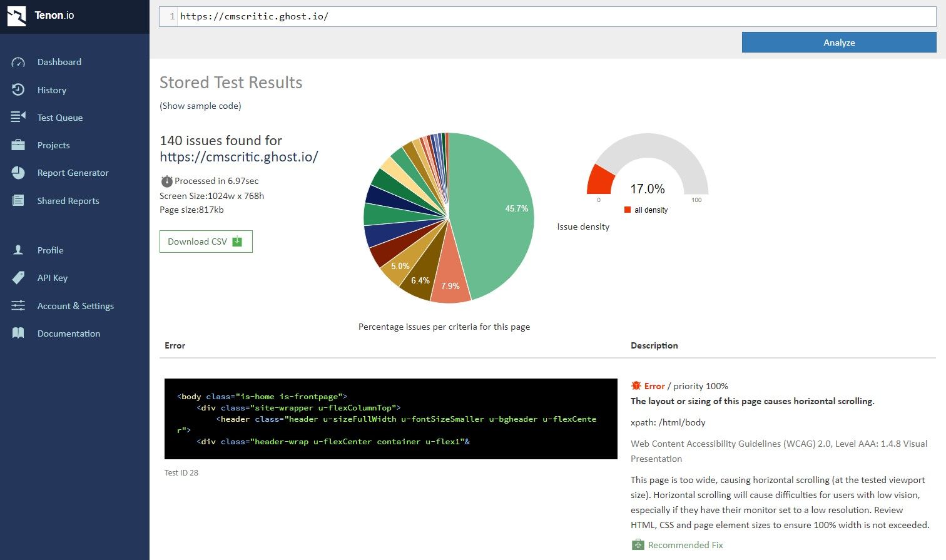The image size is (946, 560).
Task: Click the priority 100% text
Action: tap(701, 386)
